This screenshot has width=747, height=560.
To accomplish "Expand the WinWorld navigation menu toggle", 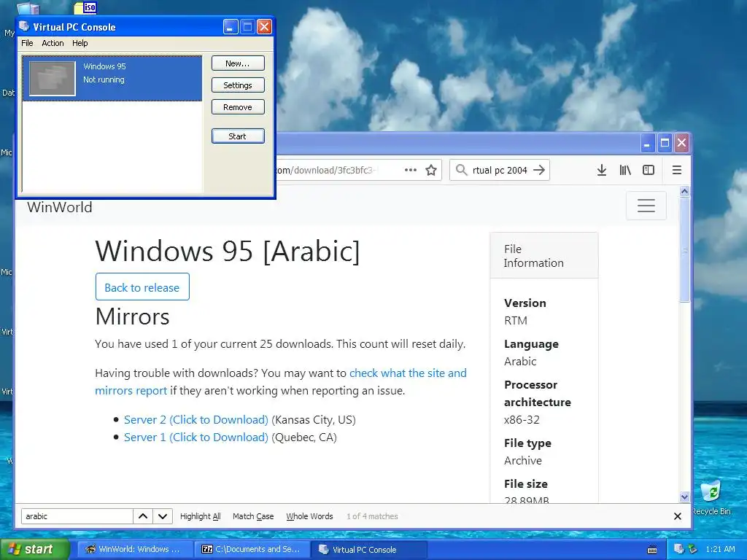I will [x=646, y=206].
